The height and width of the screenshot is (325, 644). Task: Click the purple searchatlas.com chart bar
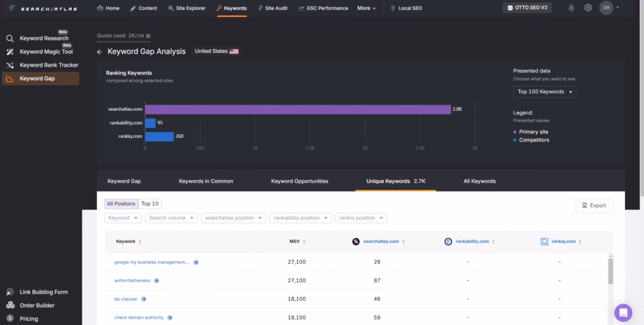click(x=297, y=109)
